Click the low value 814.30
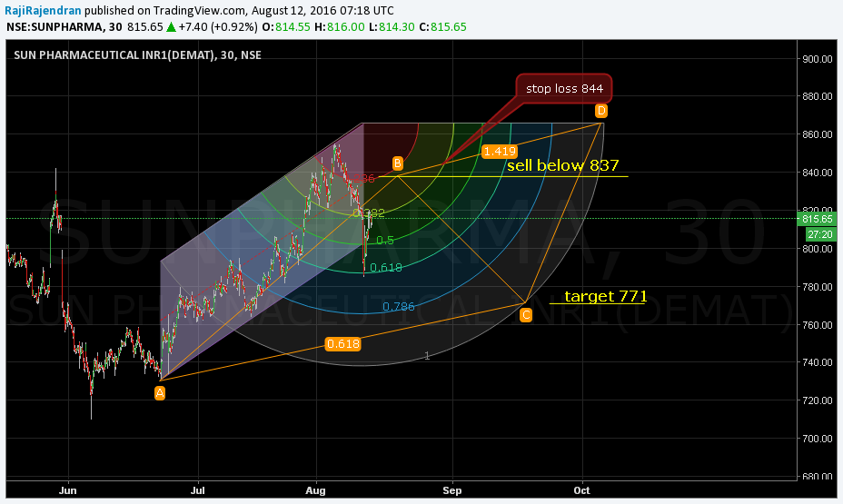 click(396, 27)
